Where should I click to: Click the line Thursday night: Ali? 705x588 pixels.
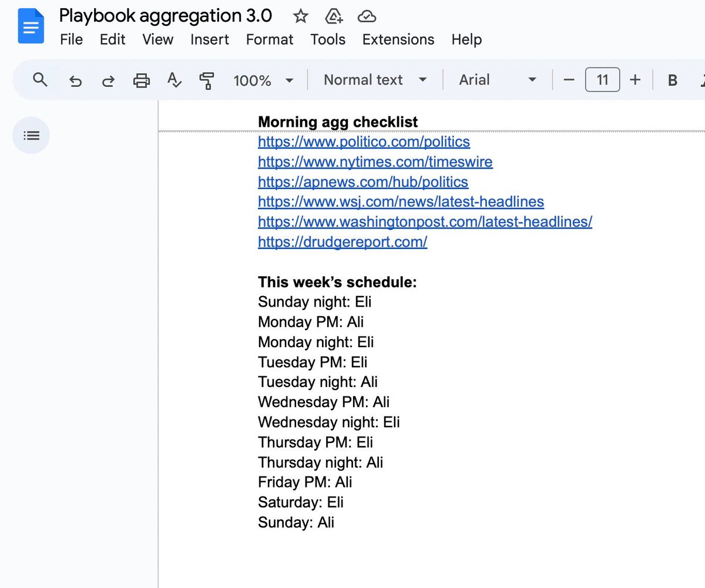click(321, 462)
